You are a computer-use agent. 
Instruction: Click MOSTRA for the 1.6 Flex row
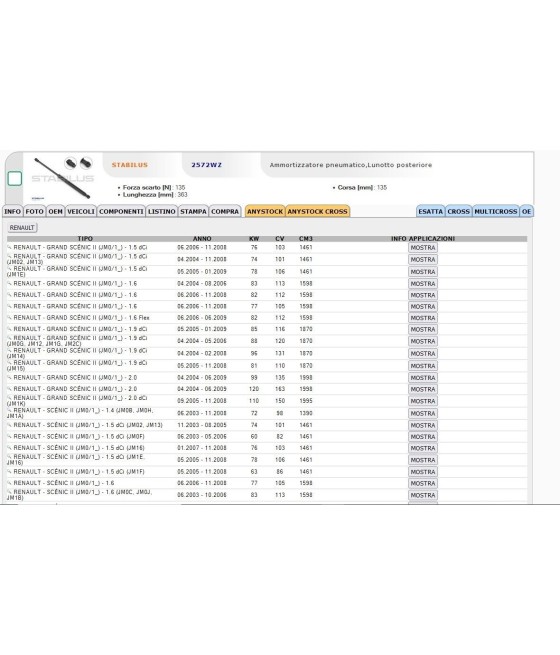(x=423, y=318)
